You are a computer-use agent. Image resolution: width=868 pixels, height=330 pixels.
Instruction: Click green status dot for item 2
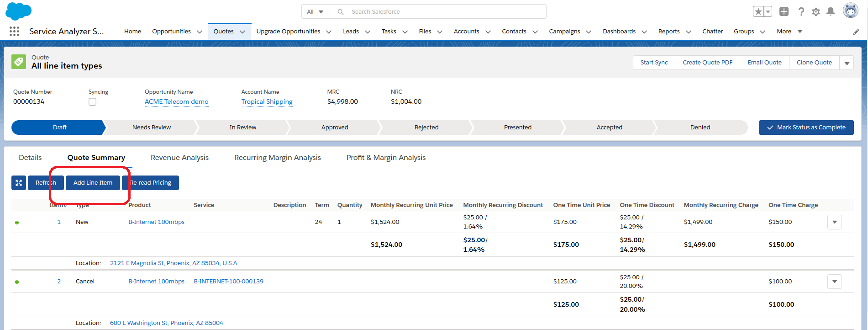pos(17,282)
